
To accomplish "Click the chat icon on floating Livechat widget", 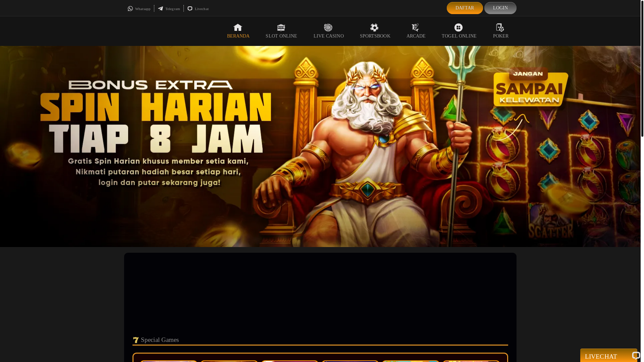I will 636,355.
